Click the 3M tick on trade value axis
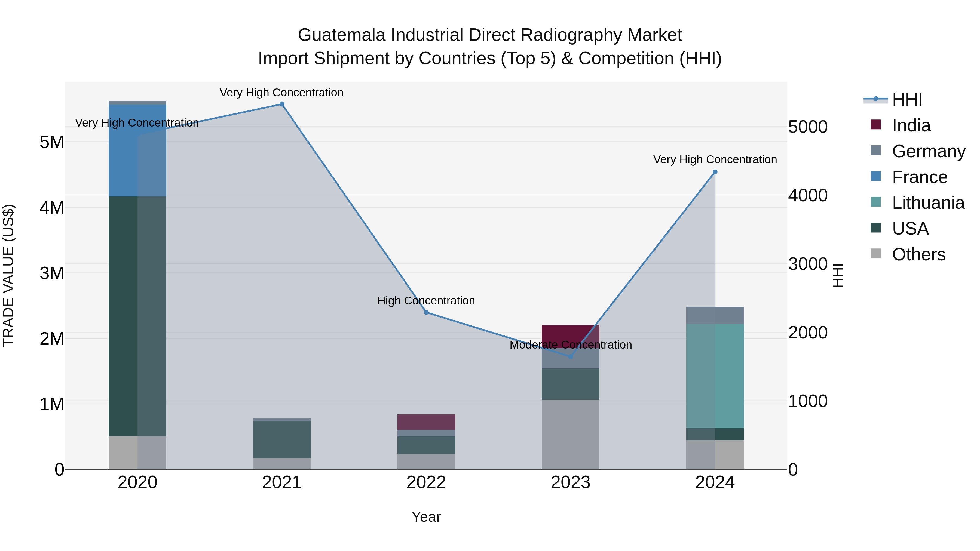Viewport: 980px width, 551px height. (52, 273)
